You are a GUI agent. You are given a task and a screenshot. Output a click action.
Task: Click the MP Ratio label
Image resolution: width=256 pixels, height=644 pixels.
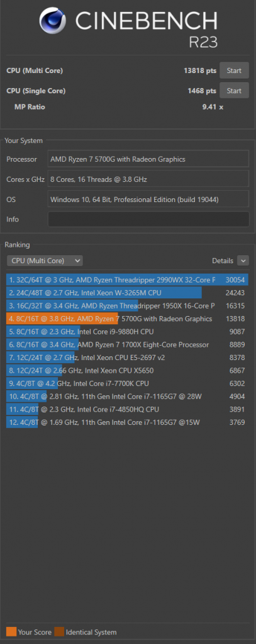30,107
